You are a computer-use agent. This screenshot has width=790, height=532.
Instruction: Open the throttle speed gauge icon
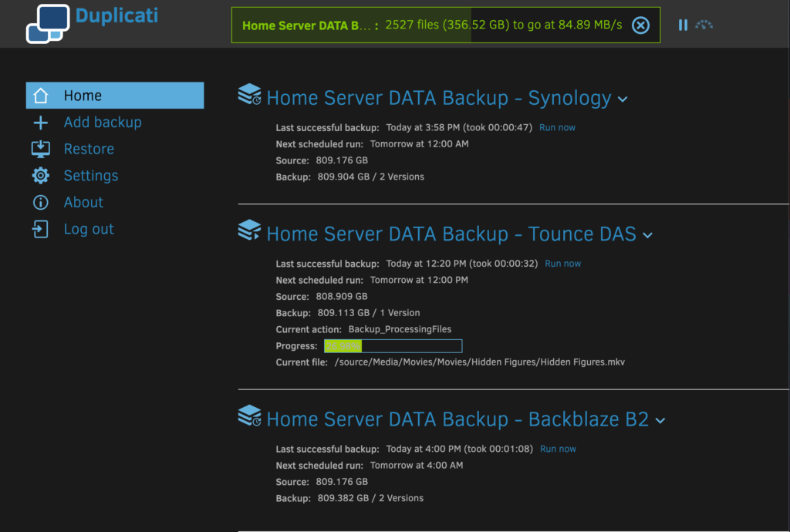pyautogui.click(x=704, y=25)
